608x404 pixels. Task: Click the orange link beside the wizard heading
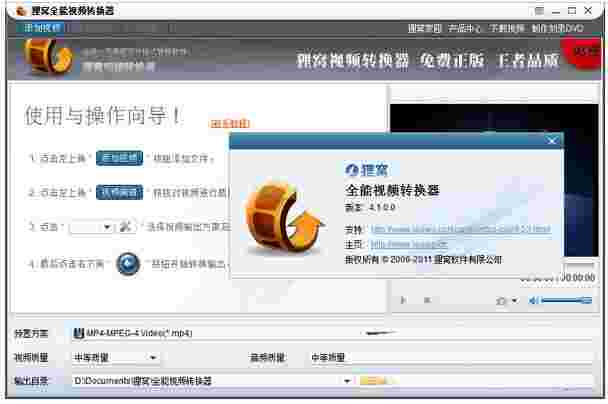click(230, 124)
